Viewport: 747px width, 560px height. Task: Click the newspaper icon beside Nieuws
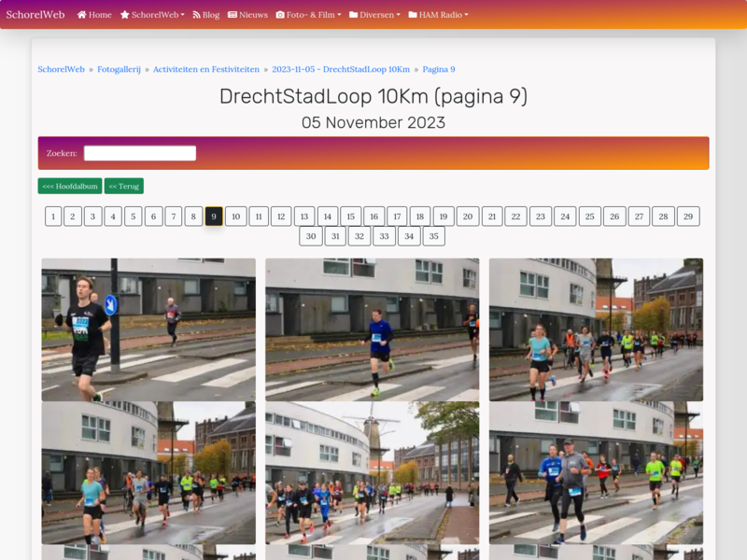pyautogui.click(x=233, y=15)
